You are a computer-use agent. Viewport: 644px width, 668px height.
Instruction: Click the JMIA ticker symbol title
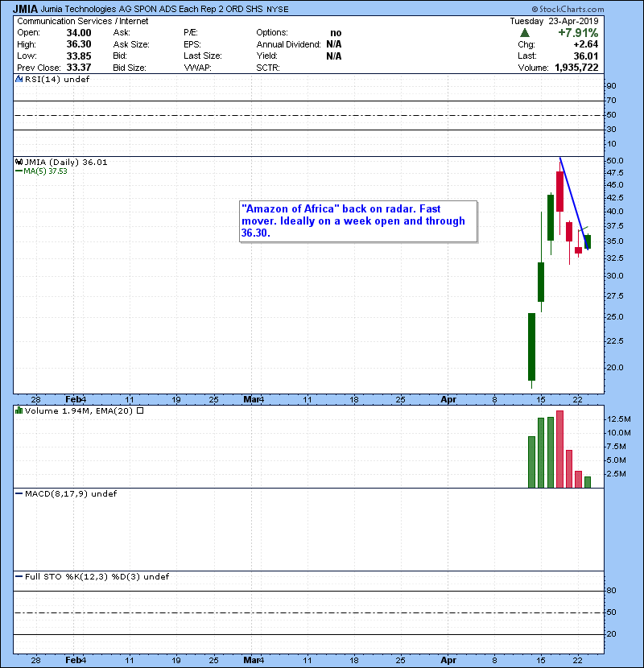pyautogui.click(x=26, y=9)
